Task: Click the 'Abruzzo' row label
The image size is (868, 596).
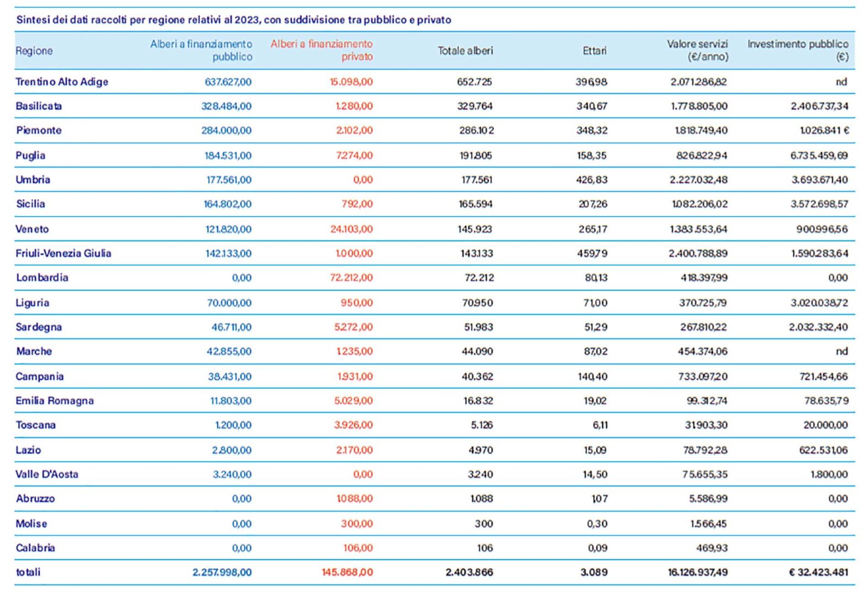Action: tap(35, 498)
